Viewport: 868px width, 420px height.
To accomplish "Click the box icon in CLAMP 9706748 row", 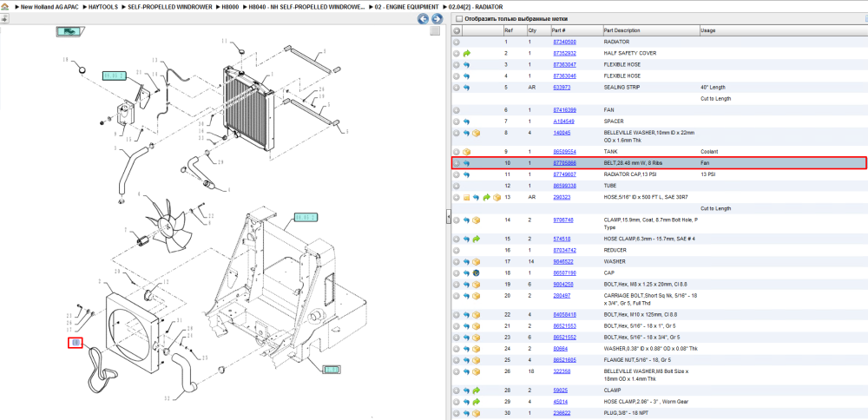I will [x=476, y=220].
